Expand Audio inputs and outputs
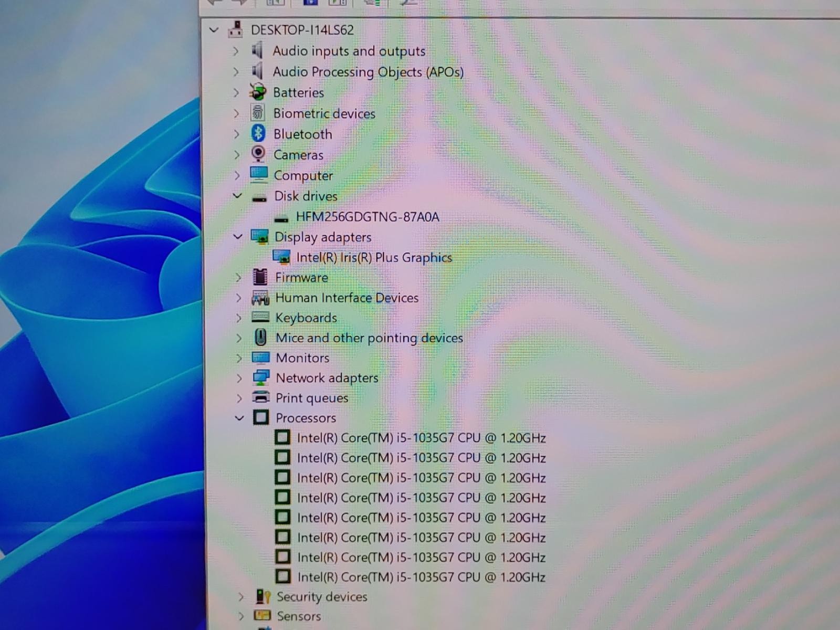 pos(236,51)
